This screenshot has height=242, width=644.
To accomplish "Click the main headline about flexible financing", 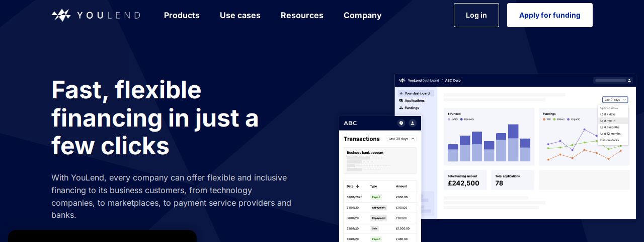I will (x=155, y=117).
